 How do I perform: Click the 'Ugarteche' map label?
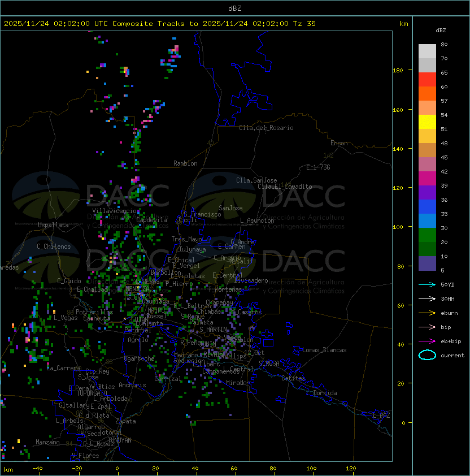140,358
